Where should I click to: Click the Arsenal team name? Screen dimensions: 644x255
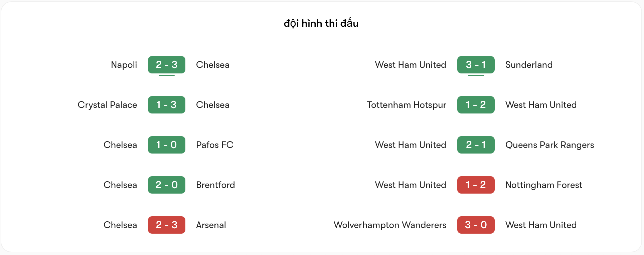[x=211, y=225]
